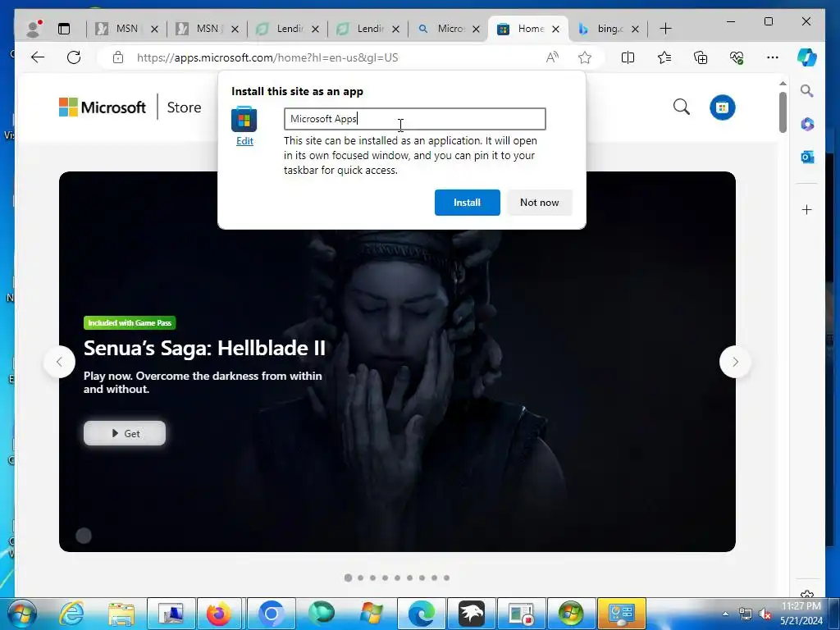Image resolution: width=840 pixels, height=630 pixels.
Task: Open the Read aloud icon
Action: click(552, 57)
